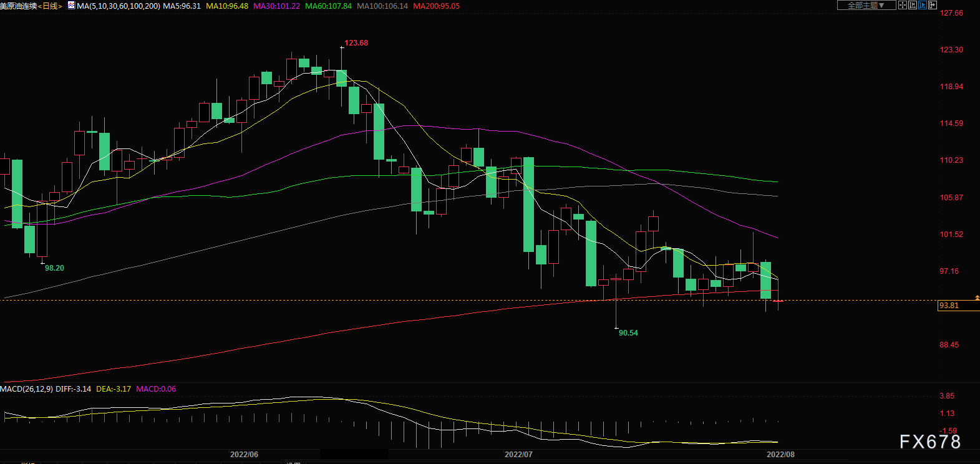Click the chart zoom-to-start axis icon
This screenshot has height=464, width=980.
913,5
